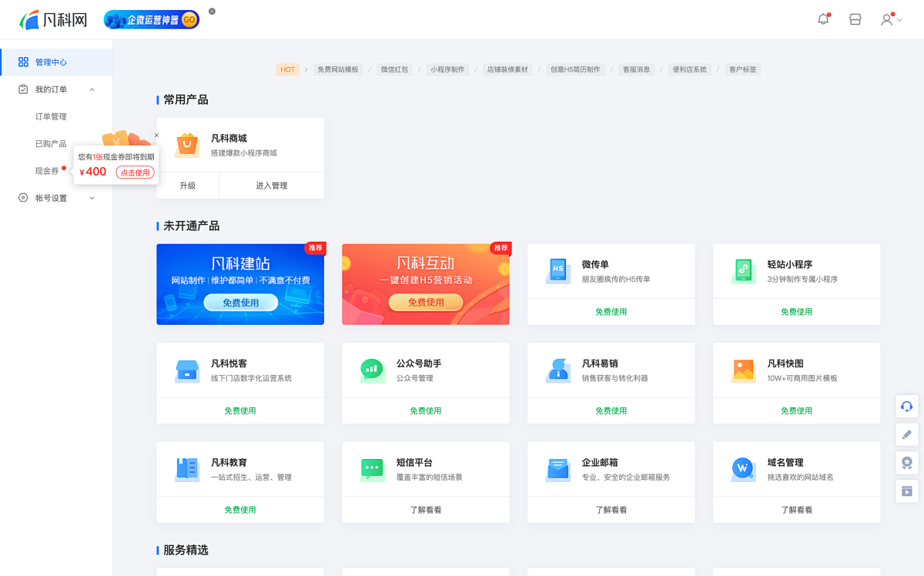Select 管理中心 in sidebar
The width and height of the screenshot is (924, 576).
coord(56,62)
